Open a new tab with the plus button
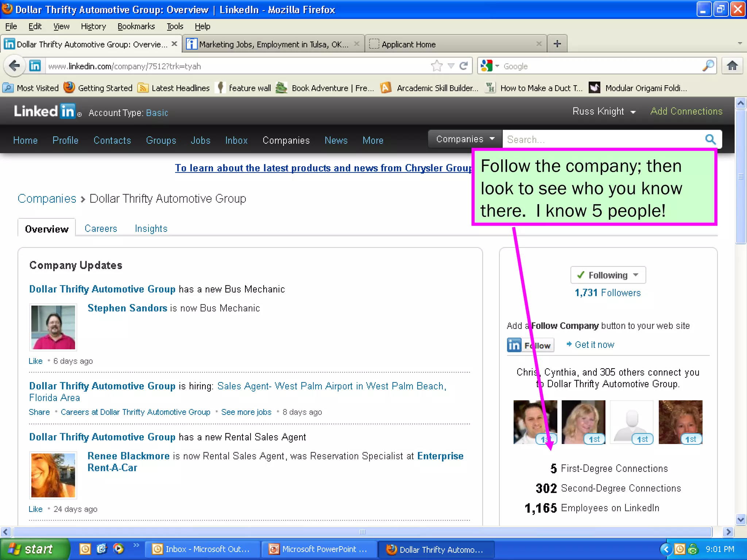This screenshot has width=747, height=560. (x=557, y=44)
